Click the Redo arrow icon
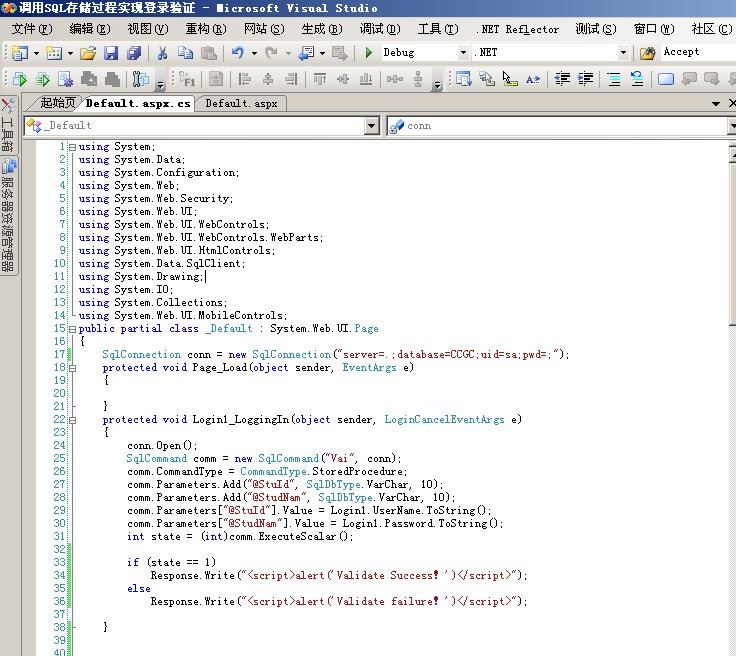Image resolution: width=736 pixels, height=656 pixels. tap(271, 53)
